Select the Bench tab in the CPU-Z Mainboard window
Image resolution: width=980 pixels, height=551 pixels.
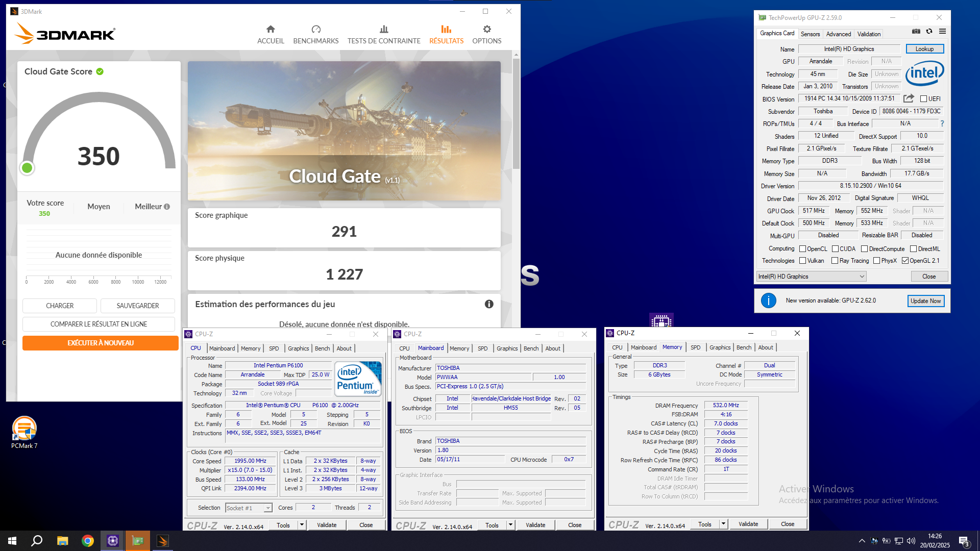pyautogui.click(x=531, y=348)
